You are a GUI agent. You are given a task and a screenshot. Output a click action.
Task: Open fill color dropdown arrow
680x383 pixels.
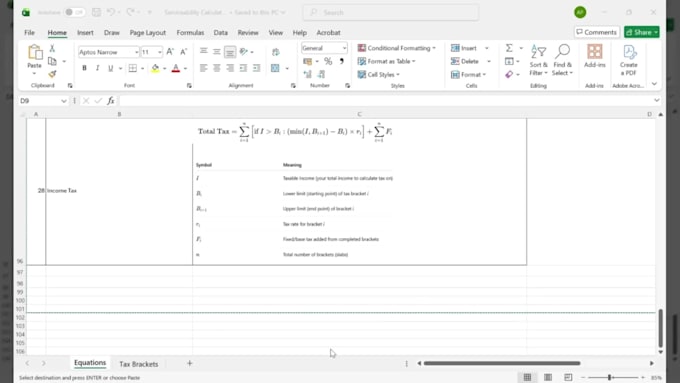pyautogui.click(x=165, y=69)
